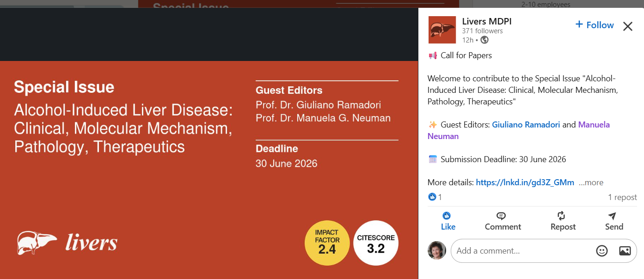
Task: Toggle Like on this post
Action: pos(448,221)
